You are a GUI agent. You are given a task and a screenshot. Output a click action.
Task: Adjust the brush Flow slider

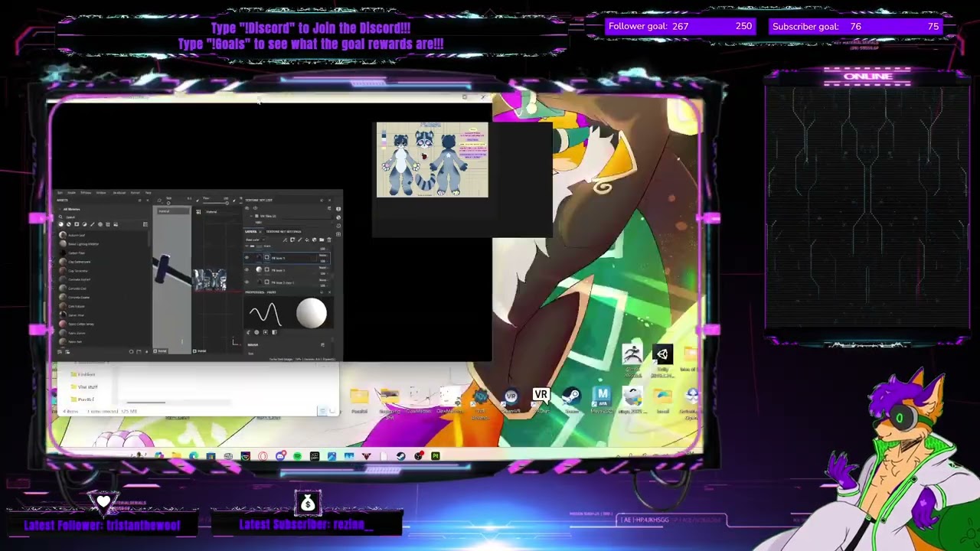tap(215, 203)
